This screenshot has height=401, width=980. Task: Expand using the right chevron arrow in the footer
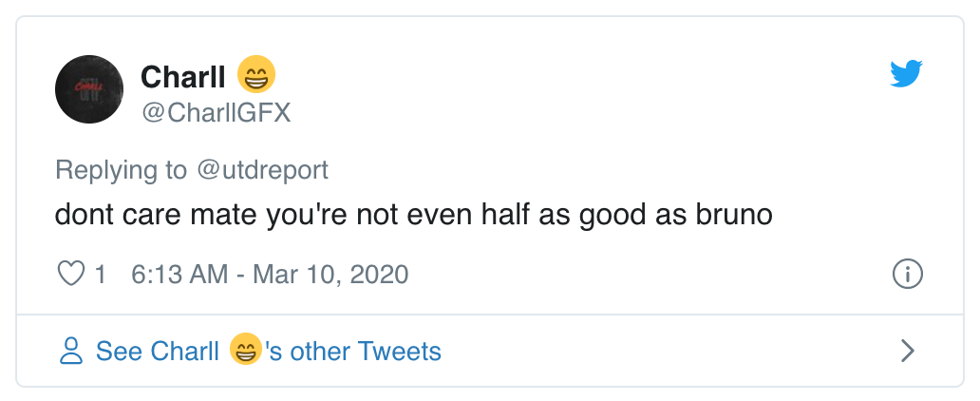[907, 352]
